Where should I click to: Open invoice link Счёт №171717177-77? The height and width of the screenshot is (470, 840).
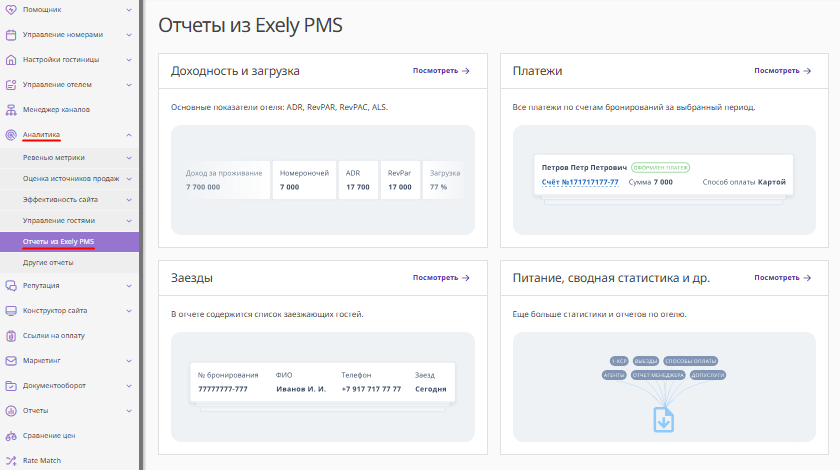coord(580,182)
